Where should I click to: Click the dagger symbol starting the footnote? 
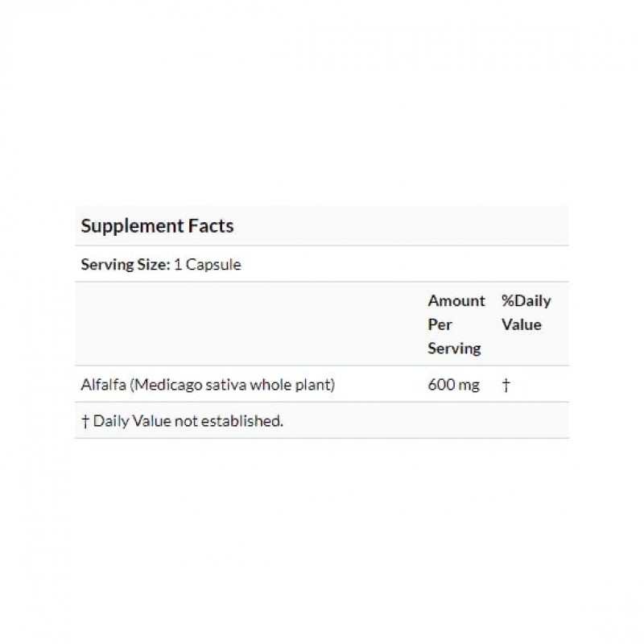point(85,420)
